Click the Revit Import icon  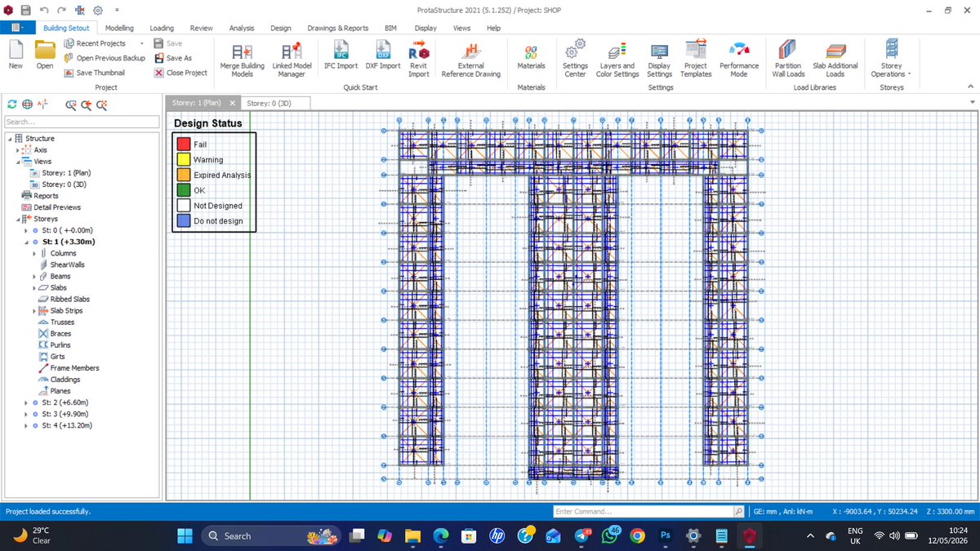tap(419, 49)
